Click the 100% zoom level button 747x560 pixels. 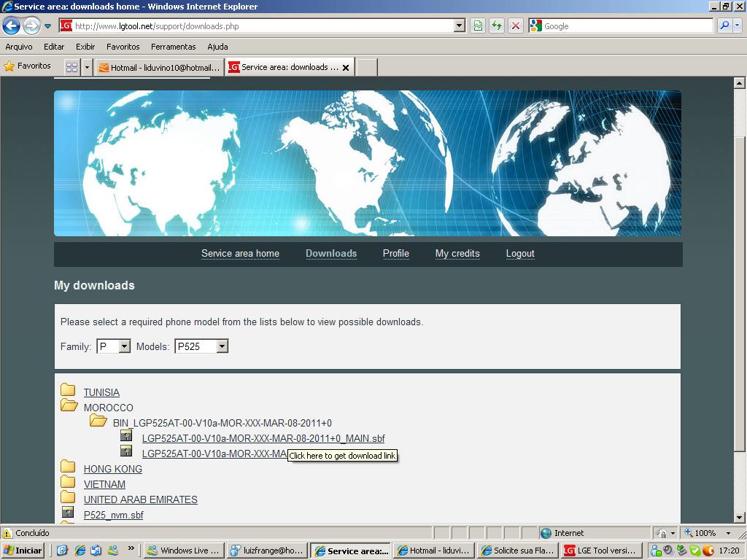pyautogui.click(x=700, y=533)
